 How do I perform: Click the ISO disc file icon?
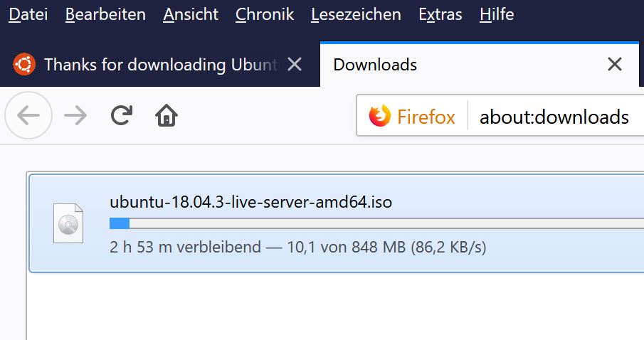(x=68, y=223)
